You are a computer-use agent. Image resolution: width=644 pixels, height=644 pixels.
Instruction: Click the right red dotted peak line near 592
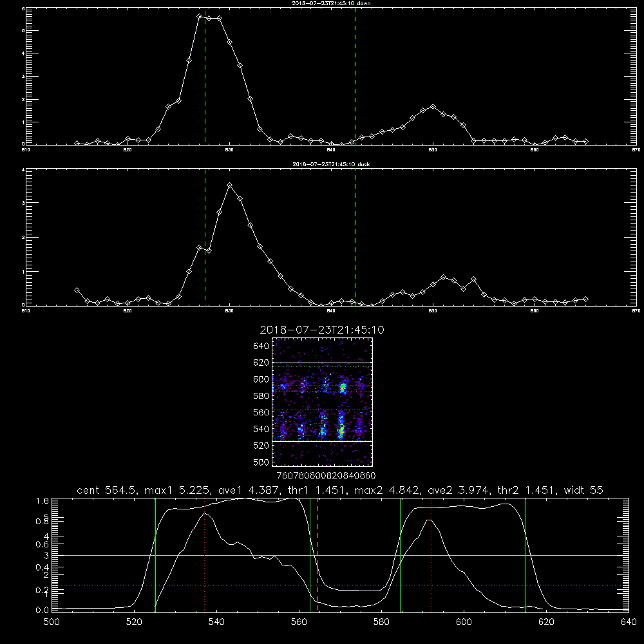point(431,555)
